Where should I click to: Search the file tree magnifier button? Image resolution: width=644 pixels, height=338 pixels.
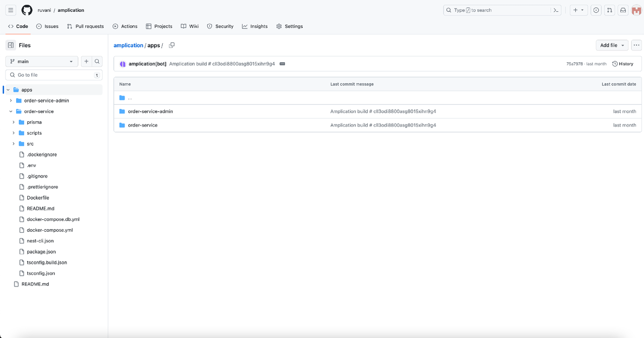click(97, 62)
